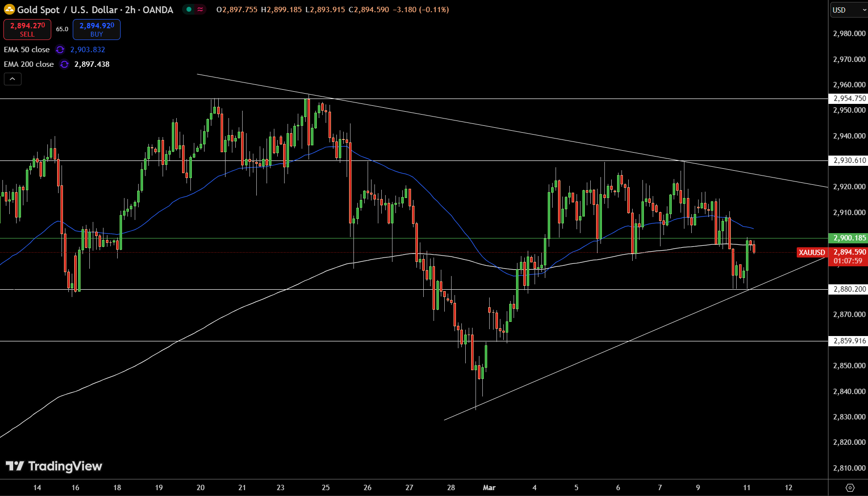The image size is (868, 496).
Task: Open chart settings gear icon
Action: pos(850,488)
